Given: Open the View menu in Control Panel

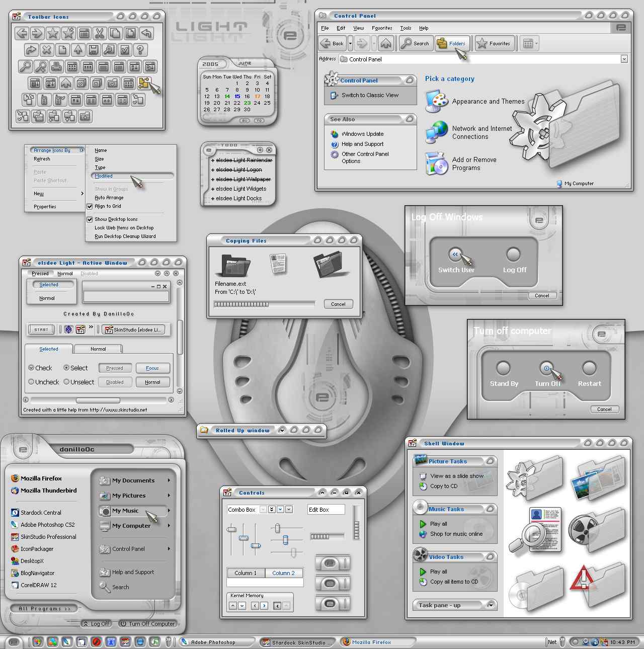Looking at the screenshot, I should 358,28.
